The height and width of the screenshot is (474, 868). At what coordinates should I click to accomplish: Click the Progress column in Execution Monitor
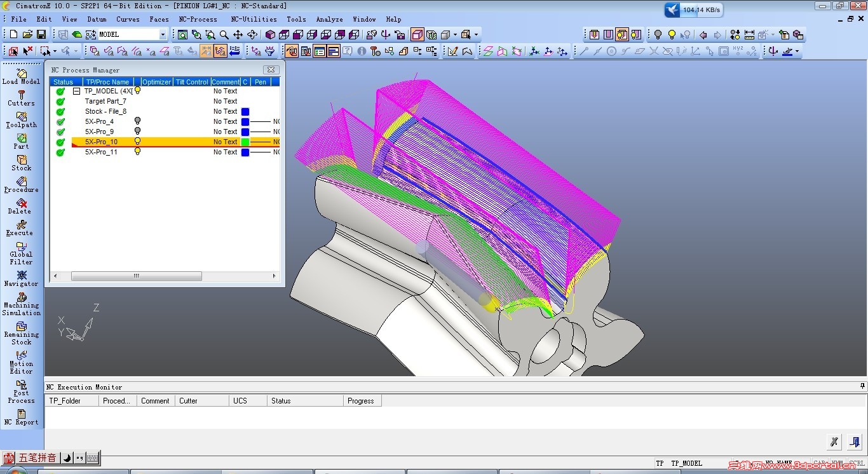pyautogui.click(x=361, y=401)
